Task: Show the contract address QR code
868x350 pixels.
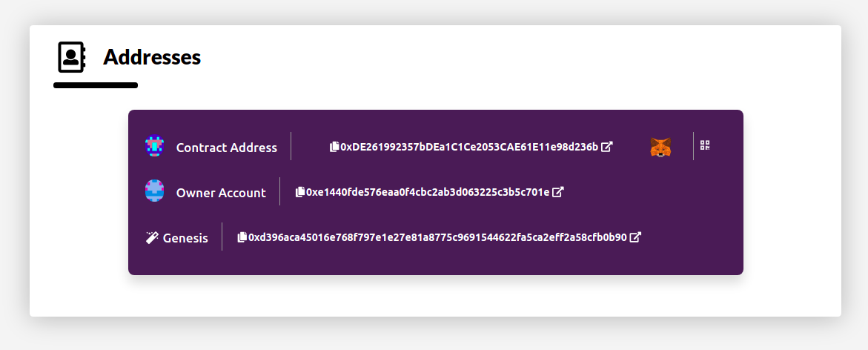Action: (x=705, y=145)
